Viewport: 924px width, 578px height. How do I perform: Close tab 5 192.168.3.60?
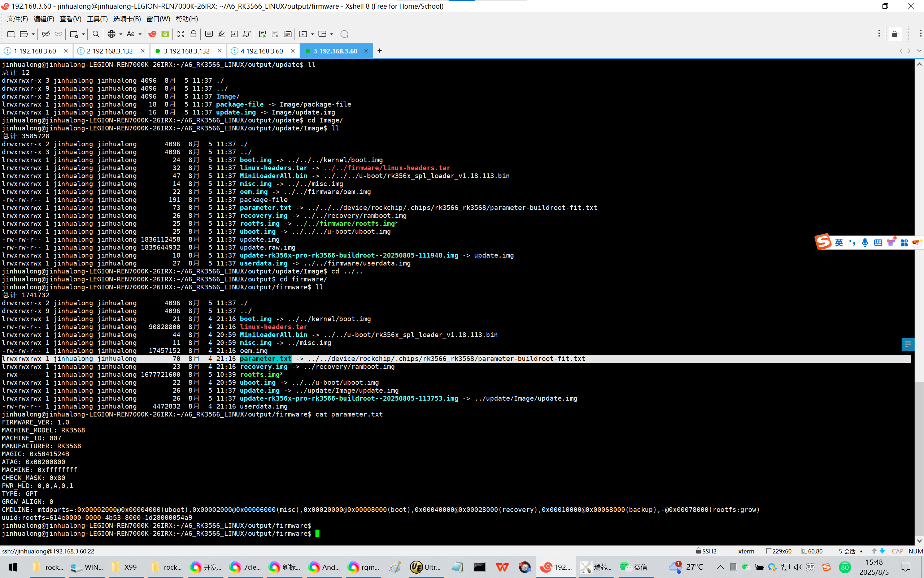tap(366, 51)
